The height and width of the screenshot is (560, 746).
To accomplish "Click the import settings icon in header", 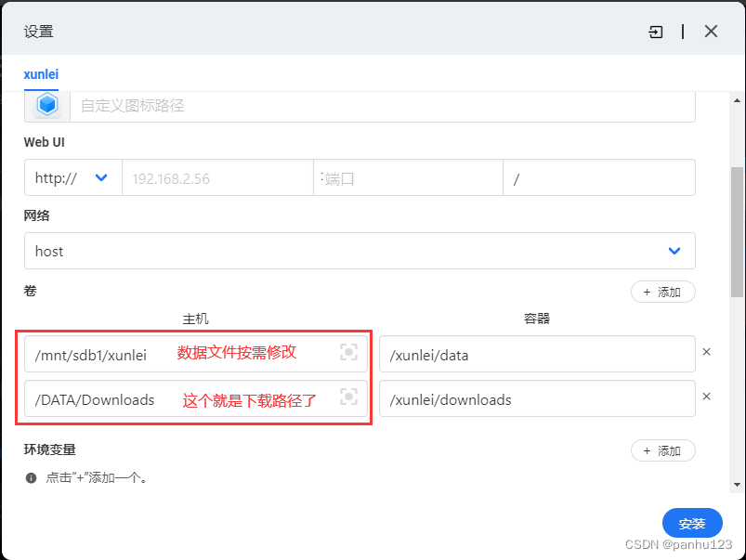I will [x=656, y=32].
